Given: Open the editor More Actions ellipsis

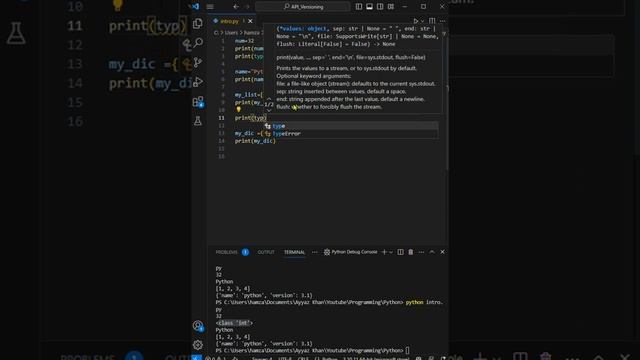Looking at the screenshot, I should (442, 21).
